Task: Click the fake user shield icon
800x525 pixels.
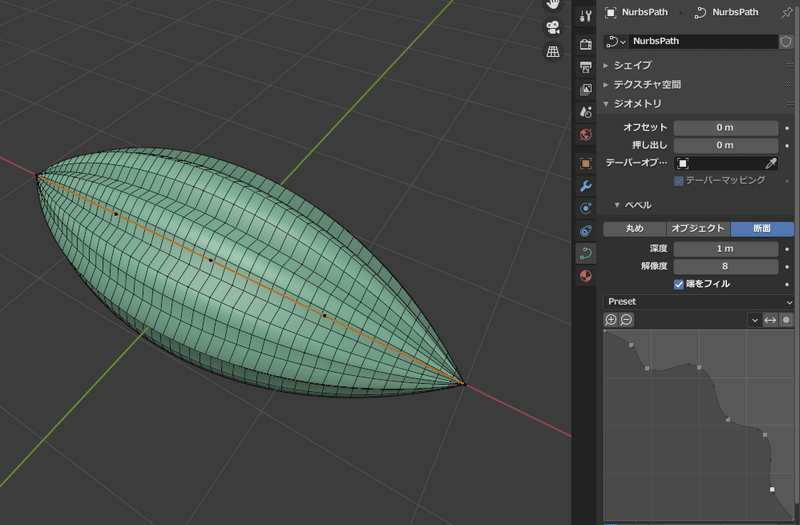Action: pyautogui.click(x=786, y=41)
